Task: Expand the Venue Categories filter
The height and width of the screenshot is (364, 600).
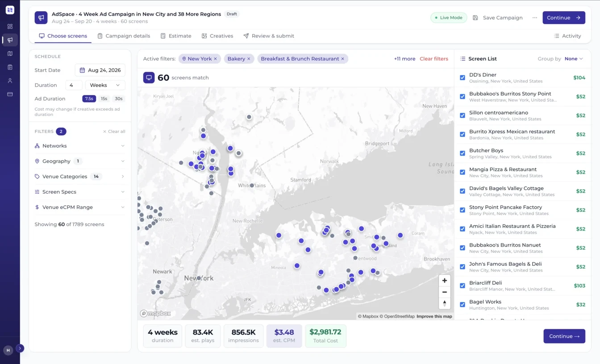Action: [x=80, y=177]
